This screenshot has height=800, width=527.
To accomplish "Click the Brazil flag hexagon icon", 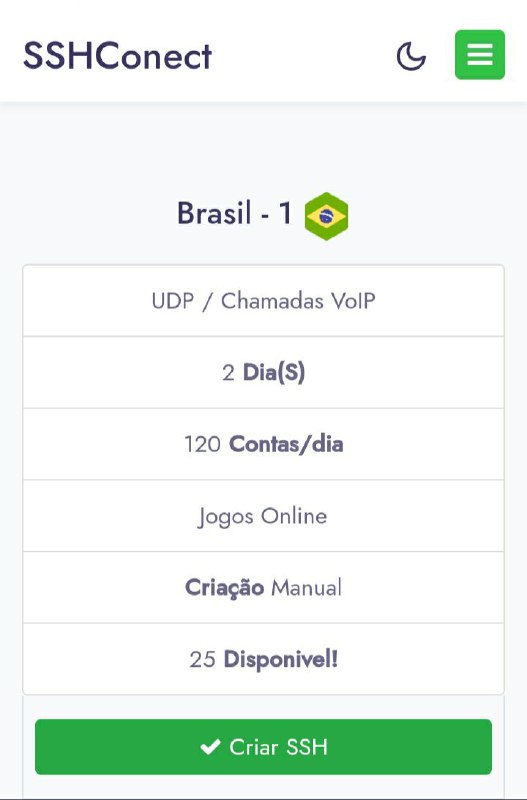I will pyautogui.click(x=327, y=216).
